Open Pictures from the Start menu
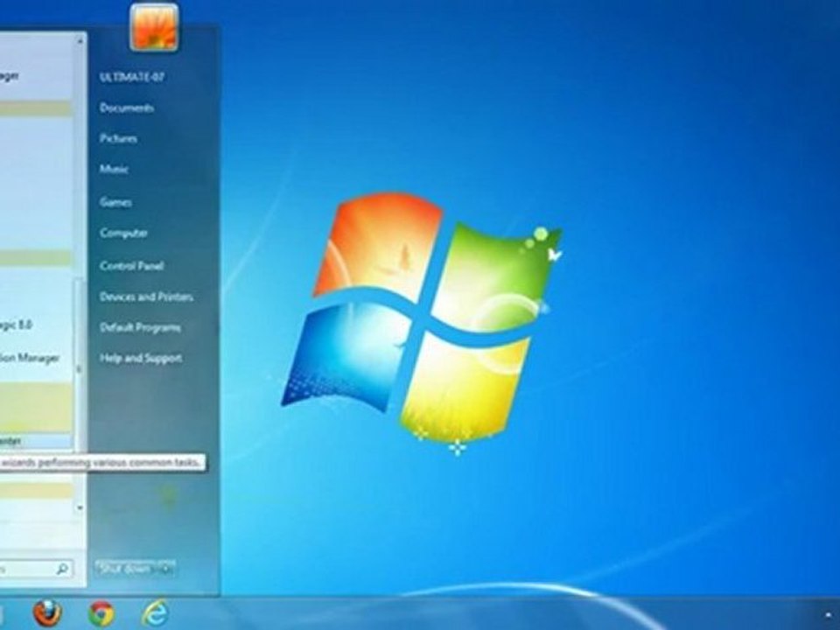This screenshot has height=630, width=840. [x=118, y=139]
